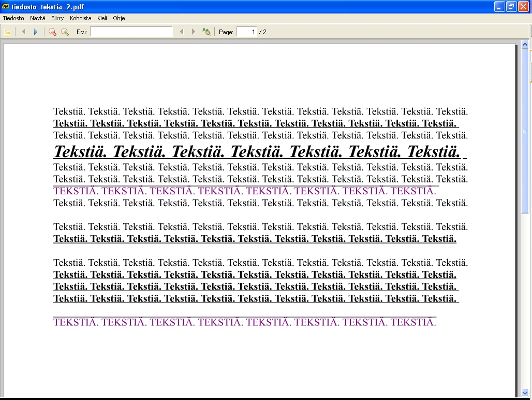The width and height of the screenshot is (532, 400).
Task: Open the Siirry menu
Action: coord(57,18)
